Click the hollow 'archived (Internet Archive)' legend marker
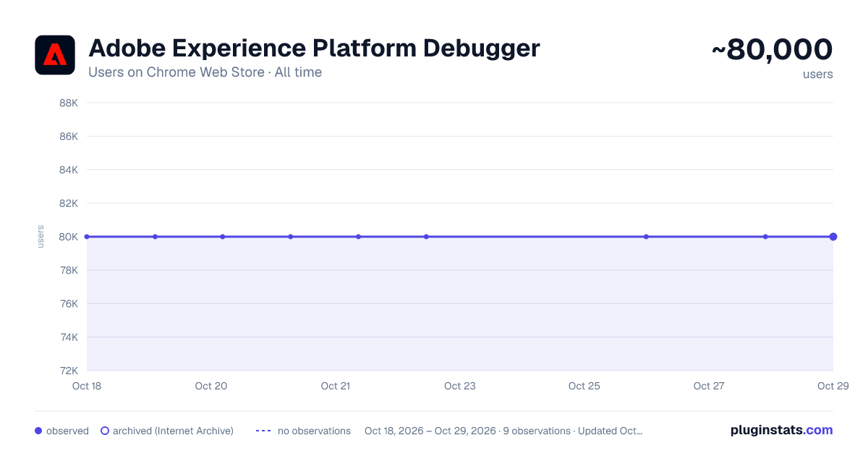The width and height of the screenshot is (868, 456). pyautogui.click(x=105, y=431)
